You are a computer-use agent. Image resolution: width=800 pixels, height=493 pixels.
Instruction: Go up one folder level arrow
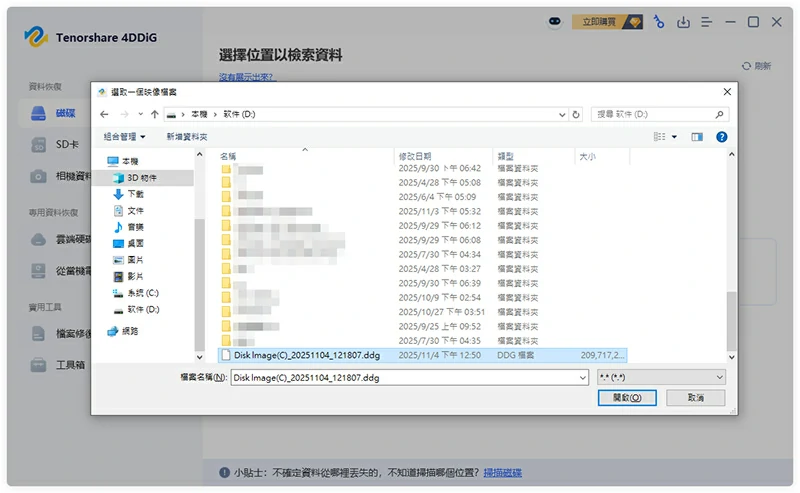coord(155,114)
